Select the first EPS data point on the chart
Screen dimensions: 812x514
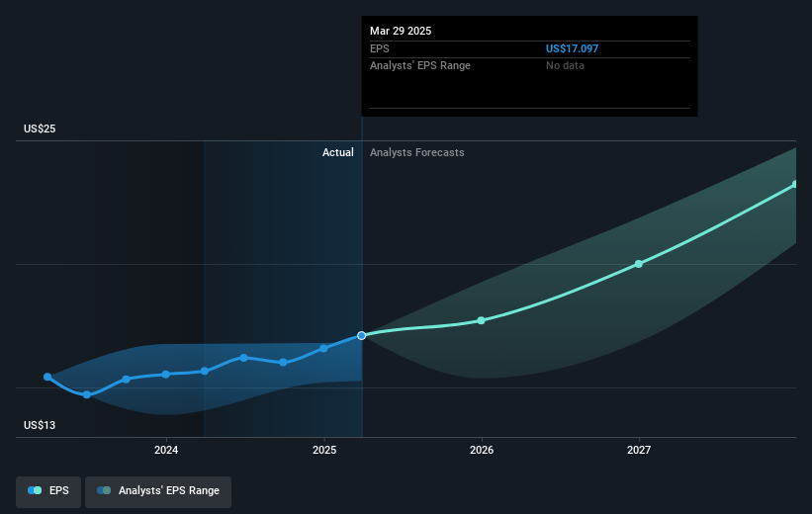point(47,377)
